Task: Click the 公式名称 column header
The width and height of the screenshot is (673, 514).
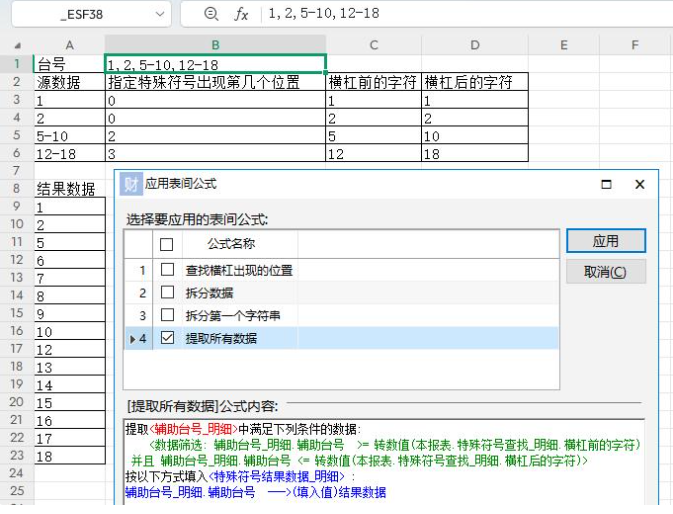Action: pyautogui.click(x=231, y=244)
